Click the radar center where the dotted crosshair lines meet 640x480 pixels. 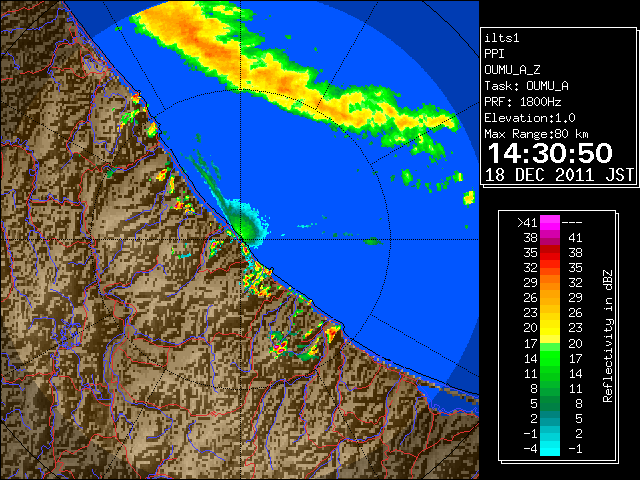point(241,239)
